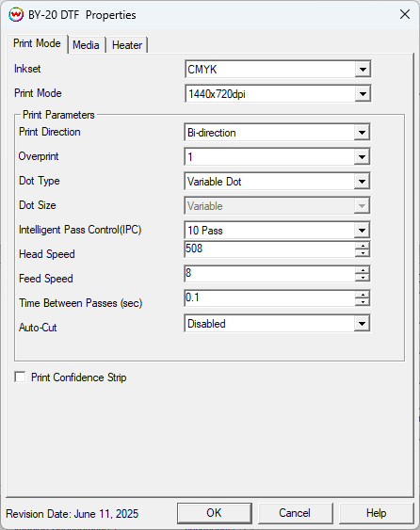This screenshot has height=530, width=420.
Task: Click the Revision Date: June 11, 2025 text
Action: coord(73,514)
